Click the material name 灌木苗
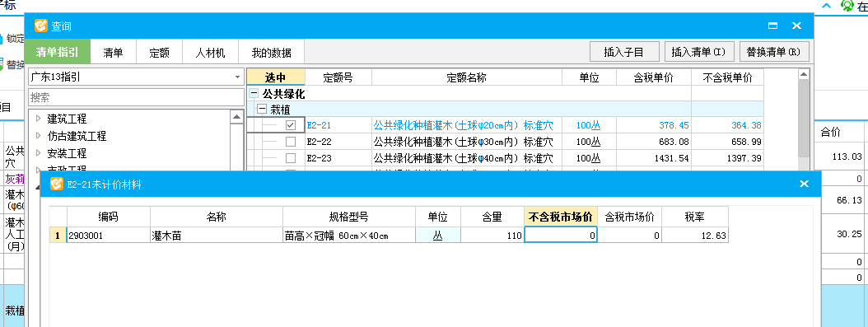The width and height of the screenshot is (868, 327). [166, 236]
